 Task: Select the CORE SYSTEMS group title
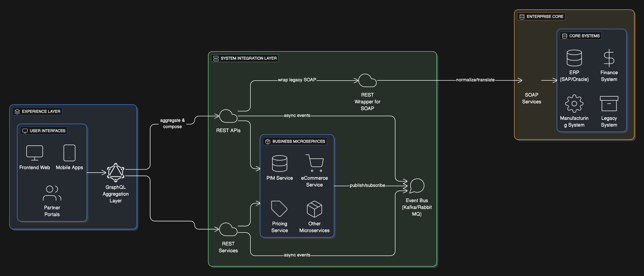[584, 36]
